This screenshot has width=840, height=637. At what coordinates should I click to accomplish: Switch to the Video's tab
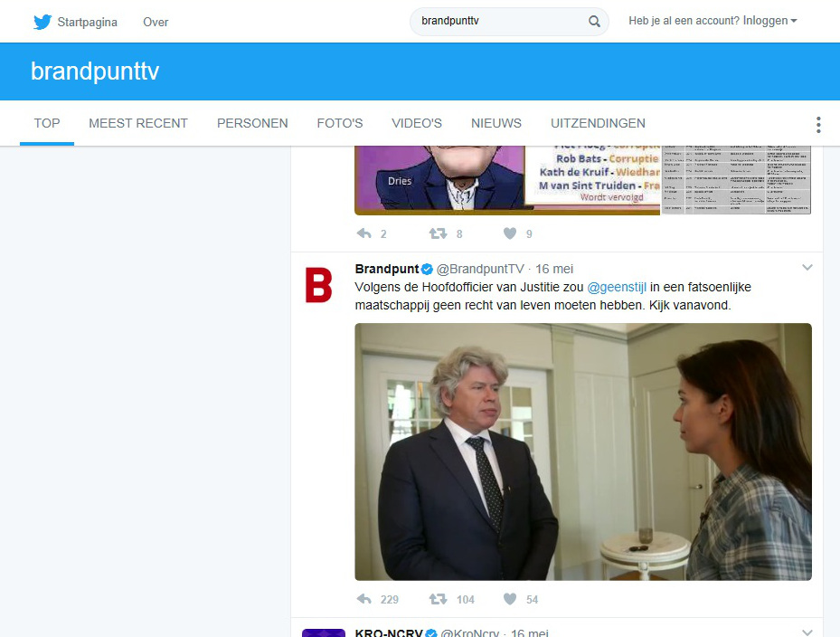coord(417,123)
